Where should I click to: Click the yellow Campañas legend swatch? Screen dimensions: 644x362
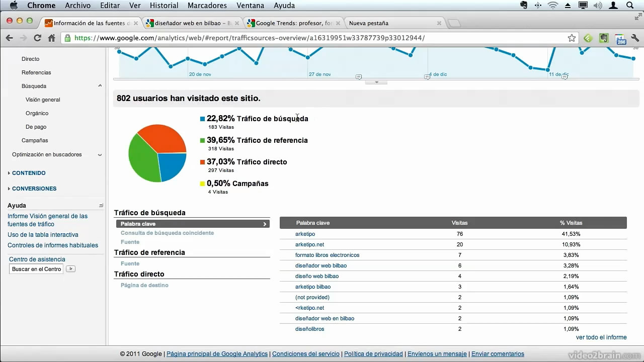click(x=202, y=184)
